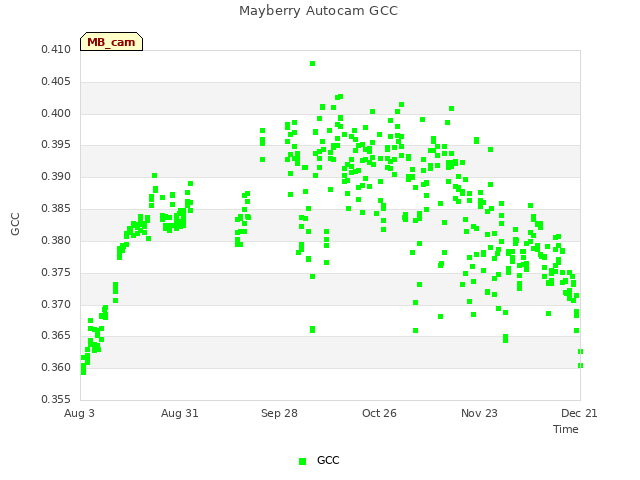Click the Nov 23 x-axis label
The height and width of the screenshot is (480, 640).
point(479,413)
